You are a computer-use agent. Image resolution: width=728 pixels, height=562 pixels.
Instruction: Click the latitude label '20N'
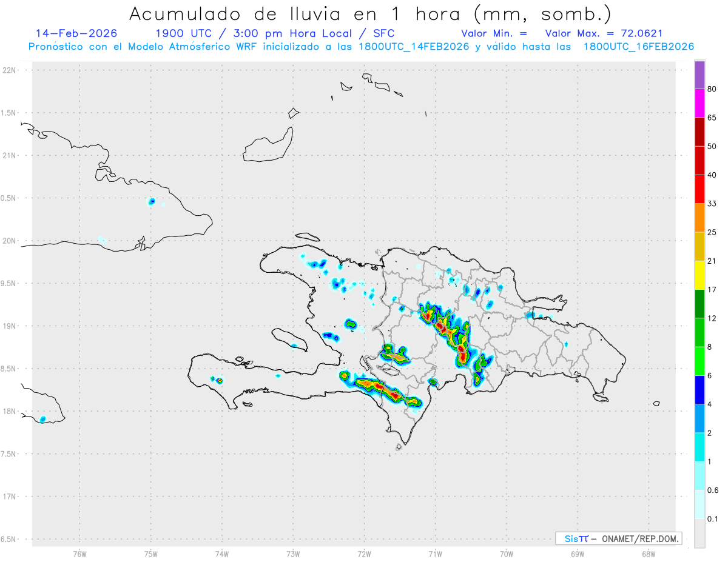coord(10,241)
